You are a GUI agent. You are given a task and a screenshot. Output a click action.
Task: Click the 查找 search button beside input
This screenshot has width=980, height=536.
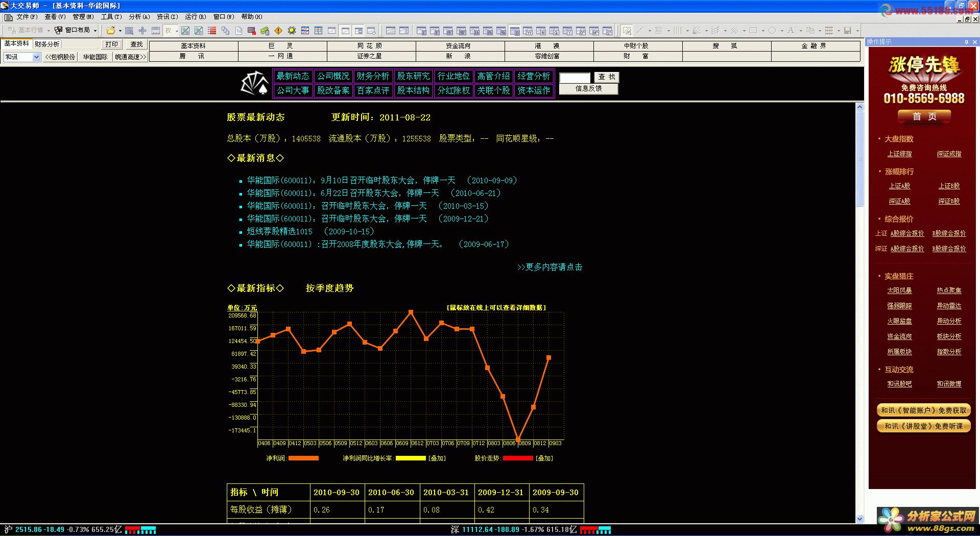pos(607,77)
